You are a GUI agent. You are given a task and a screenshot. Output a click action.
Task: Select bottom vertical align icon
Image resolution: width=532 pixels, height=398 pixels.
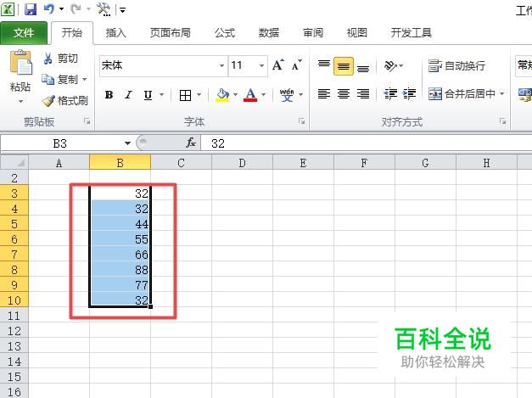click(x=363, y=68)
